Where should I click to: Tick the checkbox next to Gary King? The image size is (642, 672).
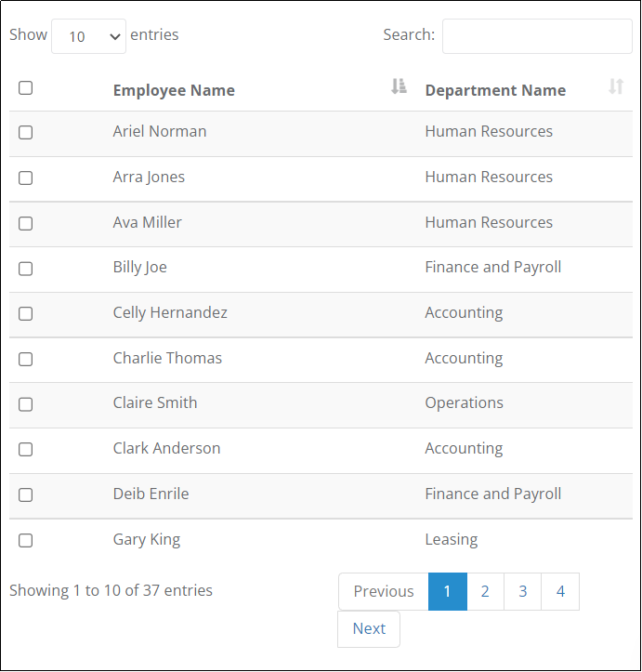(x=26, y=540)
